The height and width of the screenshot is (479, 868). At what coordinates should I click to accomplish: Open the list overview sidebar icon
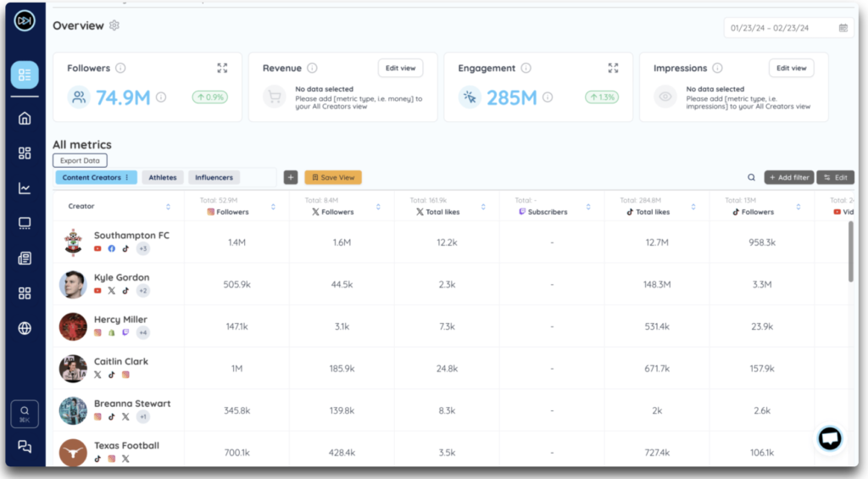(25, 75)
